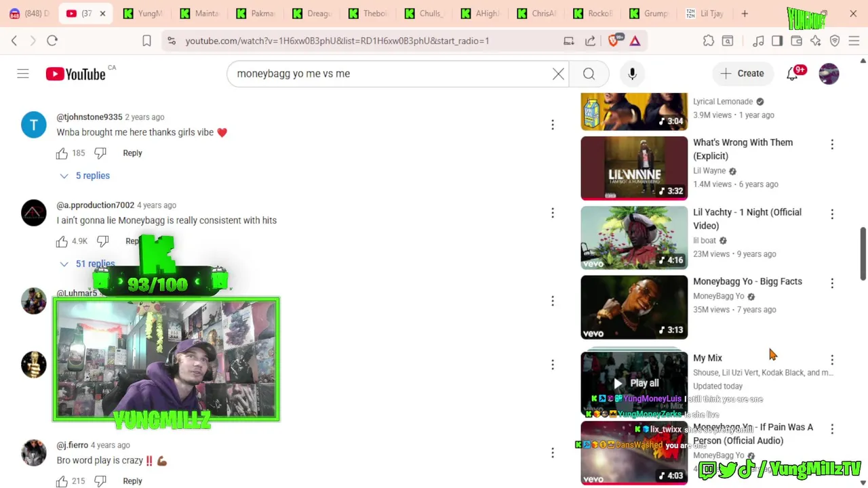Reload the current page
This screenshot has height=488, width=868.
(x=52, y=41)
